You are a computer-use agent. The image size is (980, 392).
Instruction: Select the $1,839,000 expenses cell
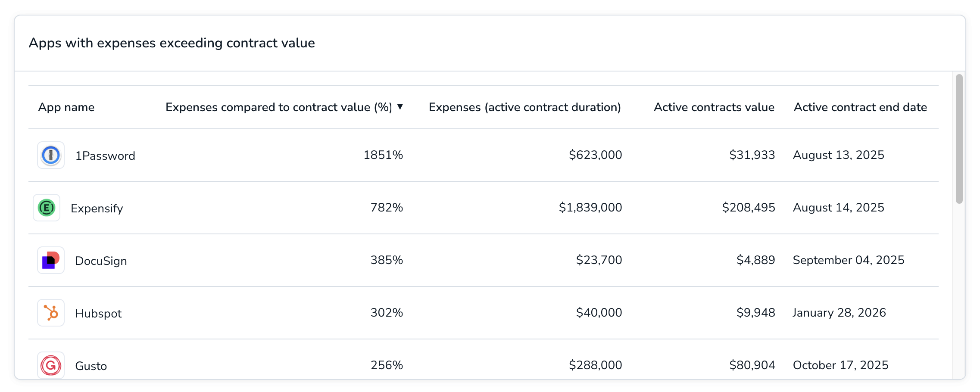click(590, 208)
